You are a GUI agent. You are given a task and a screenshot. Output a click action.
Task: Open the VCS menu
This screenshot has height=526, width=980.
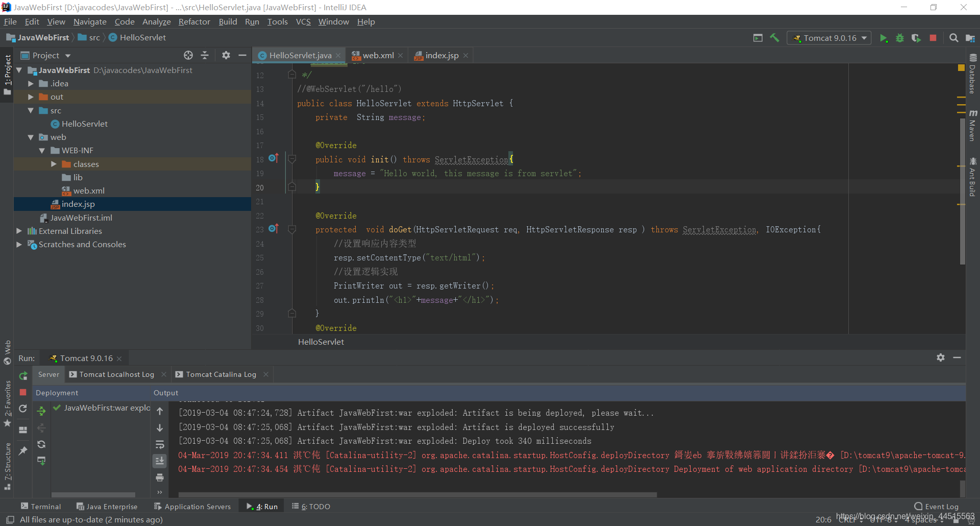(303, 21)
